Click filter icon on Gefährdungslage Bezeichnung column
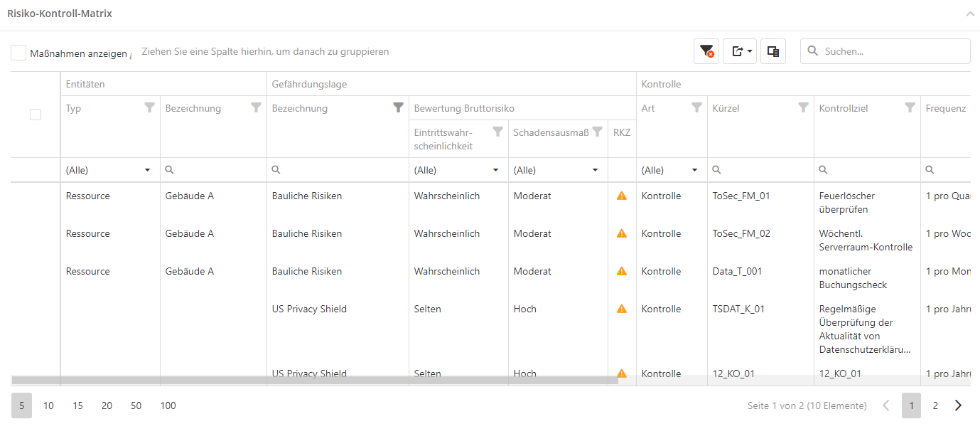Image resolution: width=980 pixels, height=424 pixels. coord(398,108)
